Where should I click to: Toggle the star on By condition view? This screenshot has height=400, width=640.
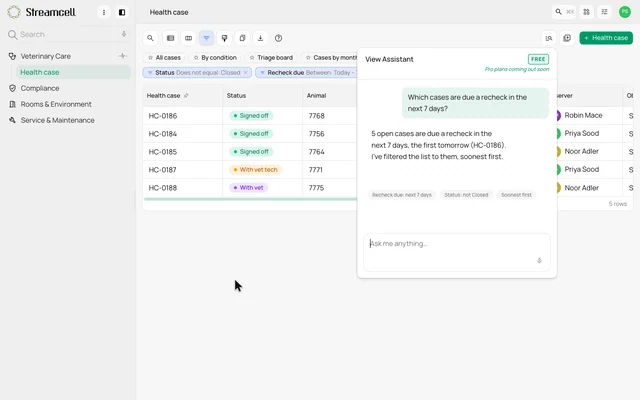tap(196, 58)
